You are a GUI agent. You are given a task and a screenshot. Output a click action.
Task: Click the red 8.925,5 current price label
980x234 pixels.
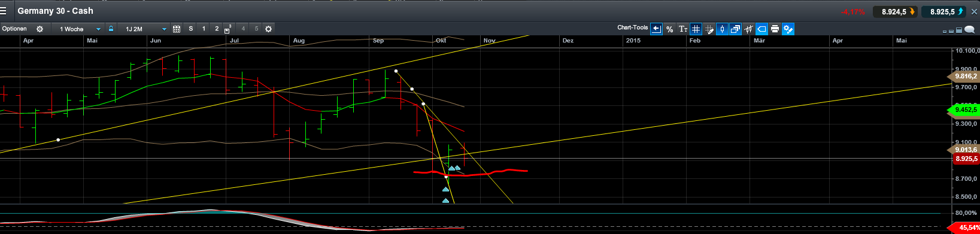point(965,159)
